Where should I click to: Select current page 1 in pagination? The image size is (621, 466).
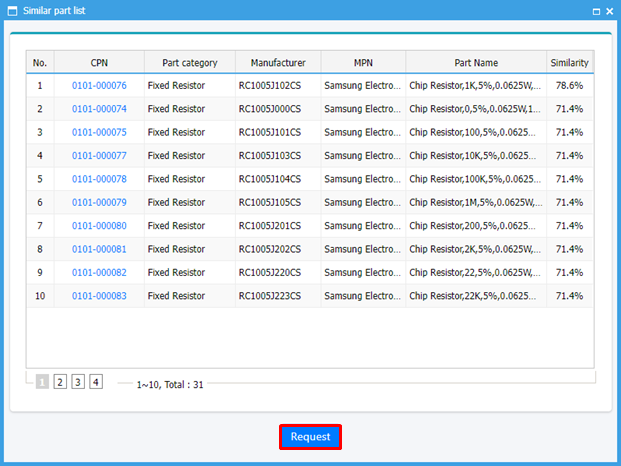[x=42, y=382]
